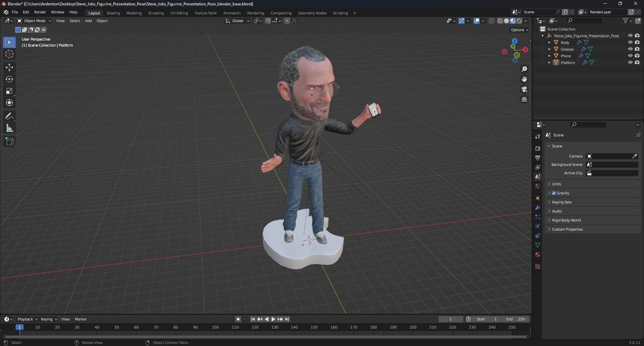644x346 pixels.
Task: Open the Texture properties tab
Action: (x=538, y=267)
